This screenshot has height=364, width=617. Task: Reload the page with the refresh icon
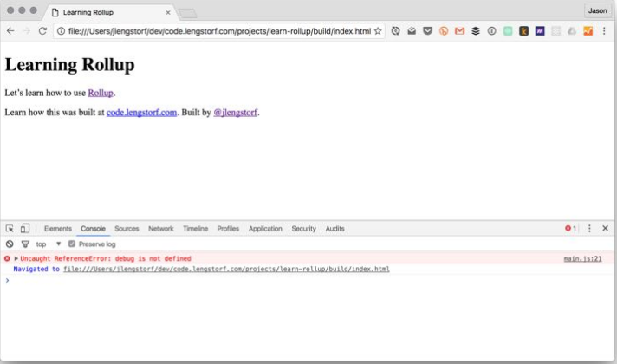[x=42, y=31]
